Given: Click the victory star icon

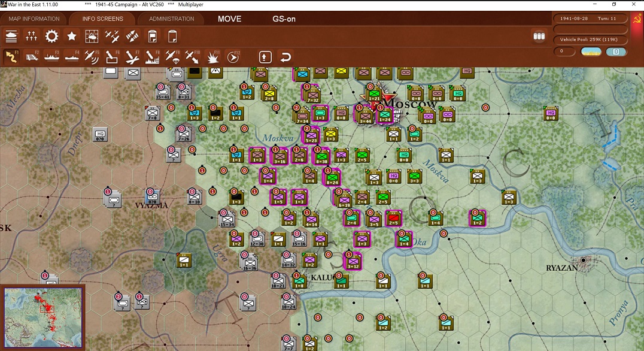Looking at the screenshot, I should click(71, 37).
